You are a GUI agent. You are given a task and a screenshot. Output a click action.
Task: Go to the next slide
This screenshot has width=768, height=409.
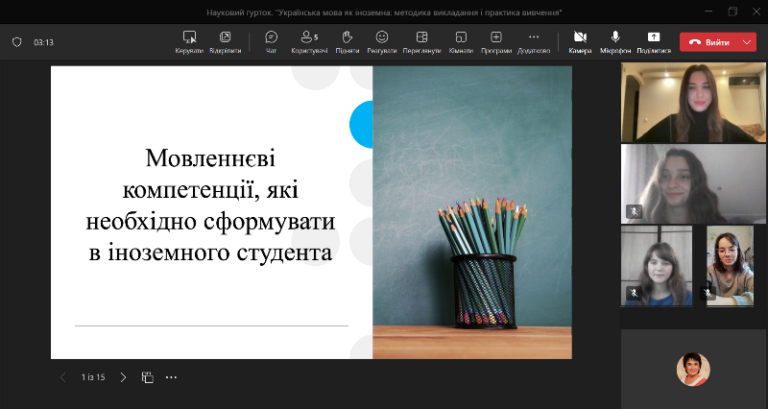click(x=123, y=377)
